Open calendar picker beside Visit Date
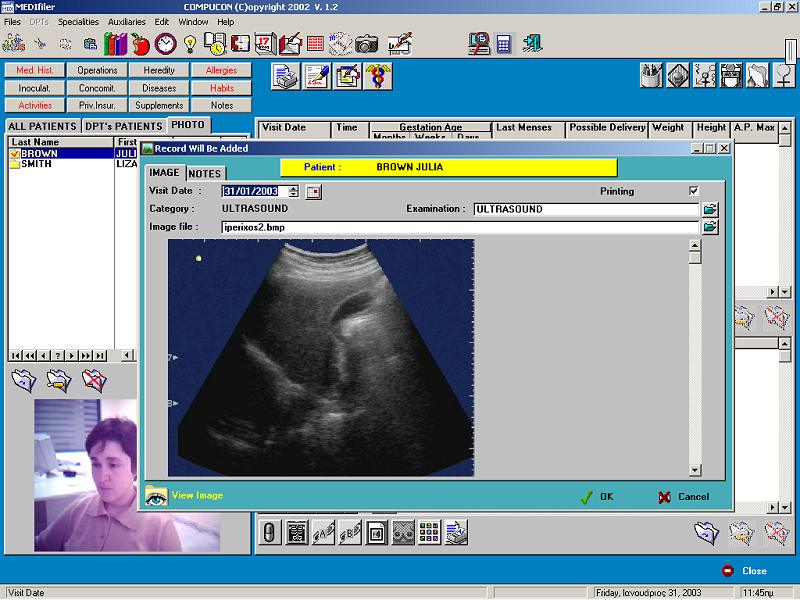This screenshot has height=600, width=800. (313, 192)
